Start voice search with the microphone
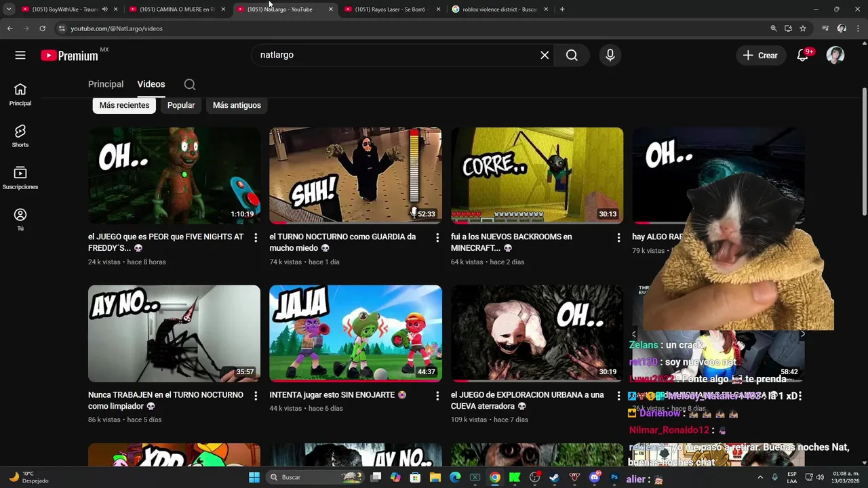868x488 pixels. coord(610,55)
